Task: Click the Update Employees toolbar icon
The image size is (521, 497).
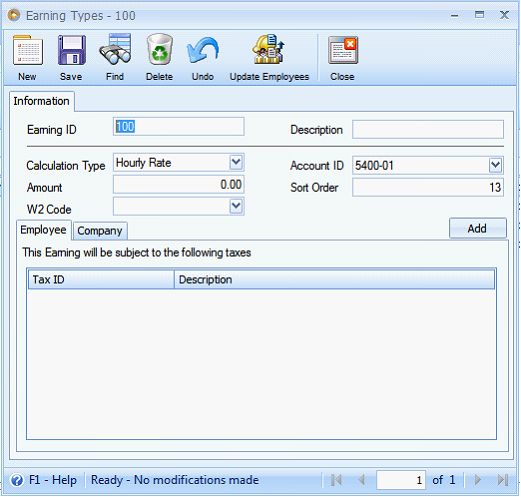Action: [269, 49]
